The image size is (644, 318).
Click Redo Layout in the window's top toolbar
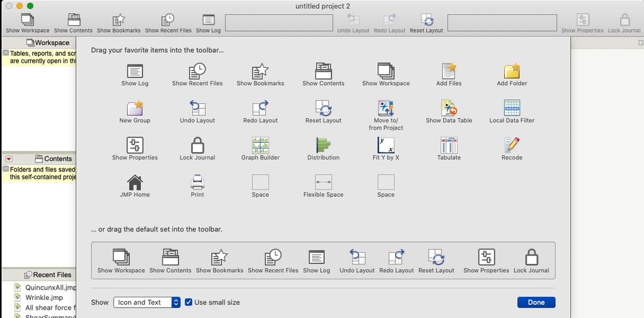[x=390, y=23]
